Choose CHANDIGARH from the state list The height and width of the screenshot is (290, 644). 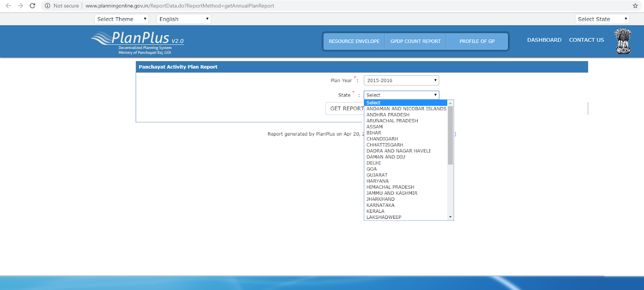coord(405,139)
